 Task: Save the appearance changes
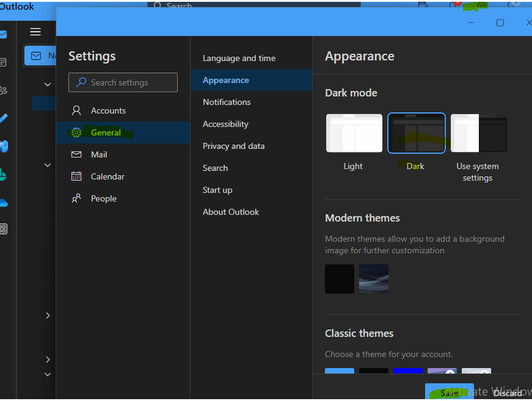[449, 392]
